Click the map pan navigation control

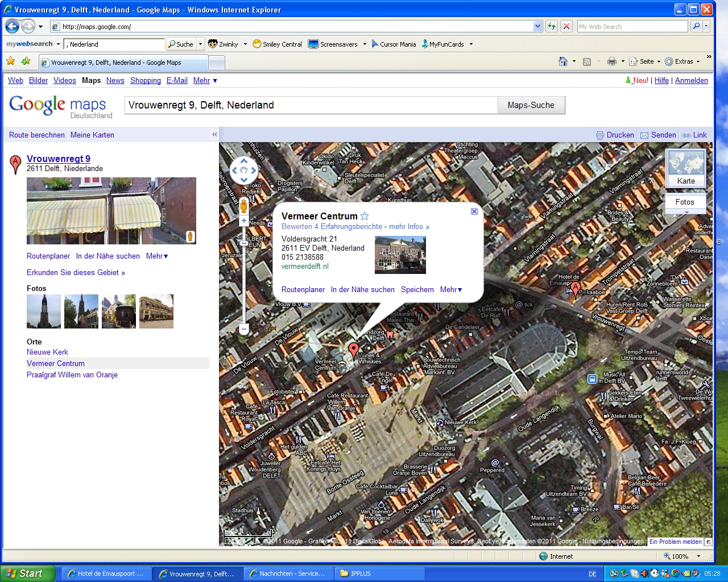coord(243,170)
